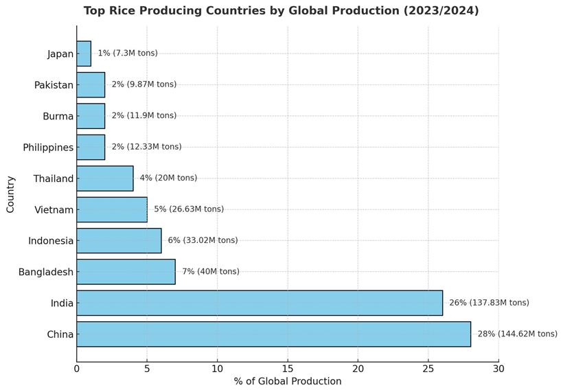
Task: Click the China bar in the chart
Action: [273, 334]
